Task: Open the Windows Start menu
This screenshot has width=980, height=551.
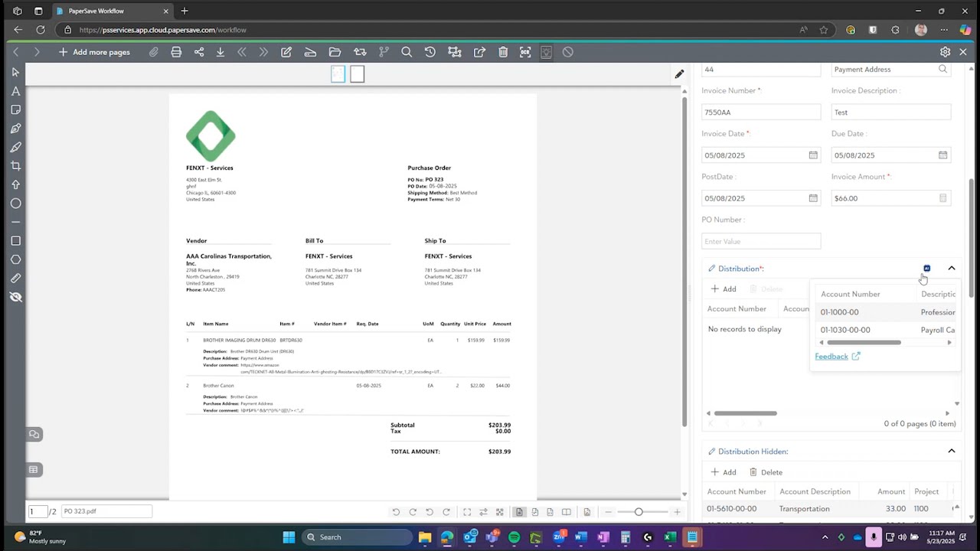Action: pos(289,537)
